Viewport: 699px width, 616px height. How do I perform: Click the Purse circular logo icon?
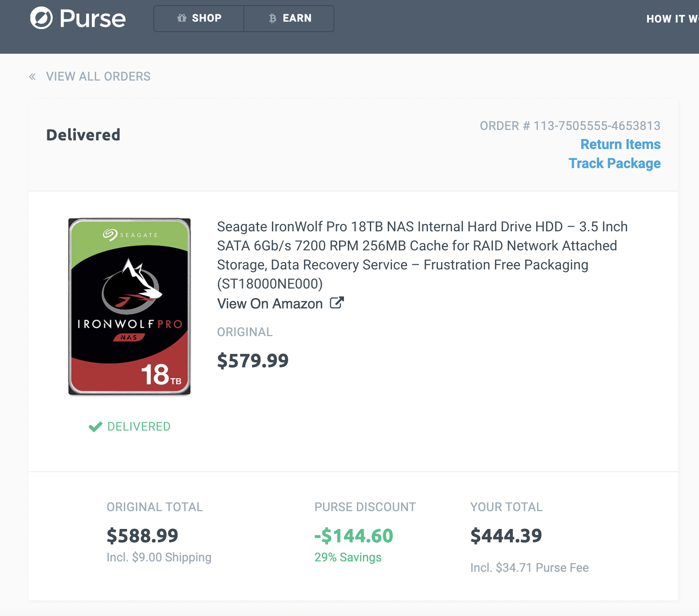[x=41, y=18]
